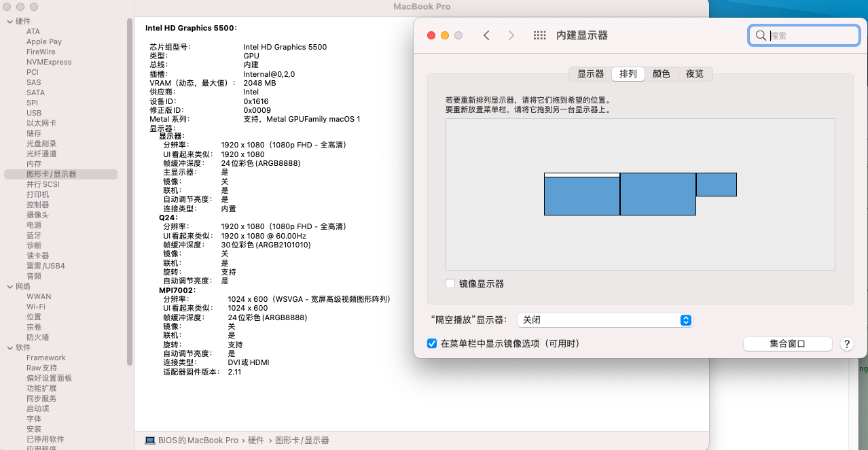The height and width of the screenshot is (450, 868).
Task: Select SATA in the sidebar
Action: [x=36, y=92]
